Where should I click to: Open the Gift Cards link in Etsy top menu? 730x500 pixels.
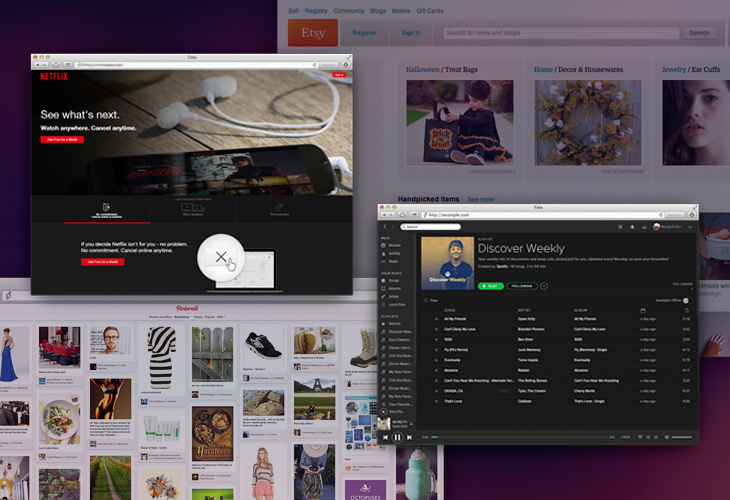(430, 11)
